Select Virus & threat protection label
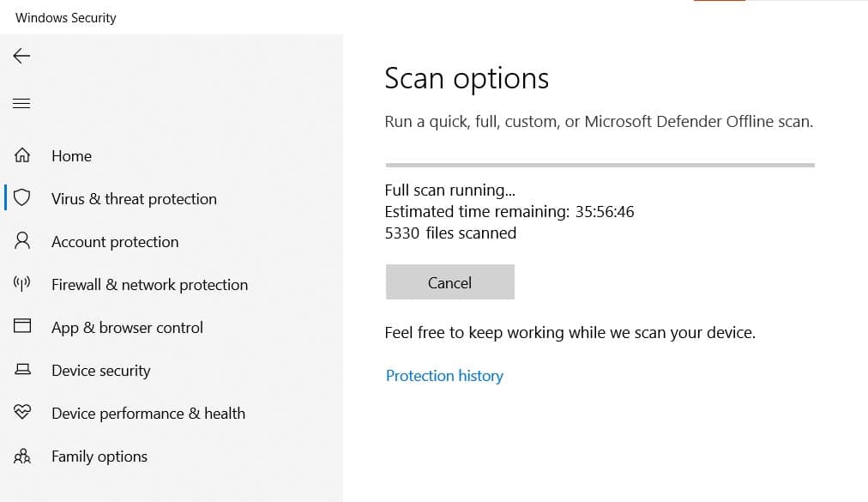The image size is (868, 502). (134, 199)
